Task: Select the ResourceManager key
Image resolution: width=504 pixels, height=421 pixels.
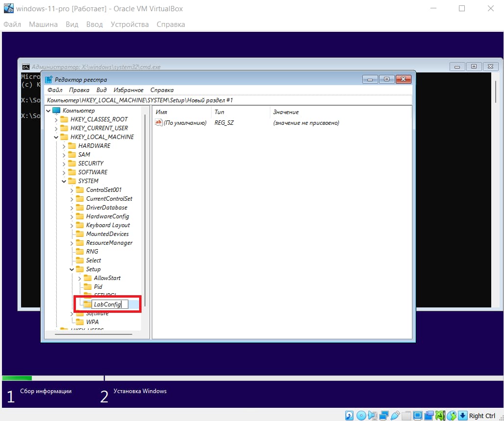Action: tap(109, 243)
